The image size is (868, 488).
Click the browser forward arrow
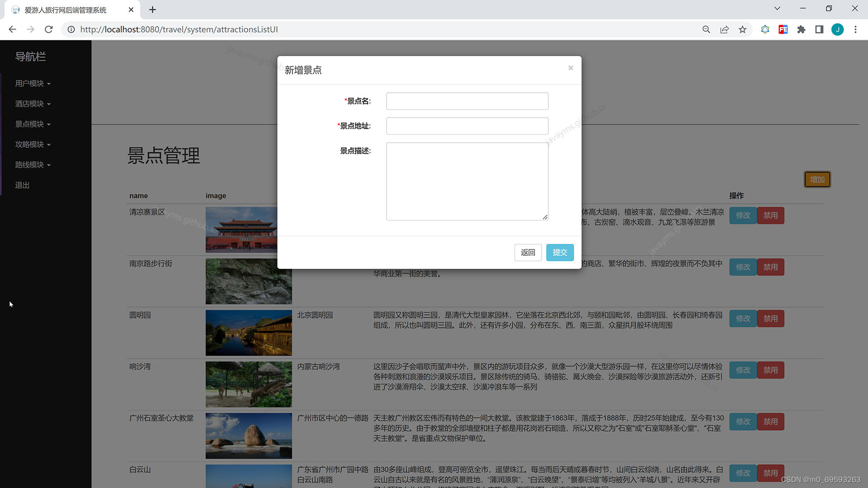[x=30, y=29]
